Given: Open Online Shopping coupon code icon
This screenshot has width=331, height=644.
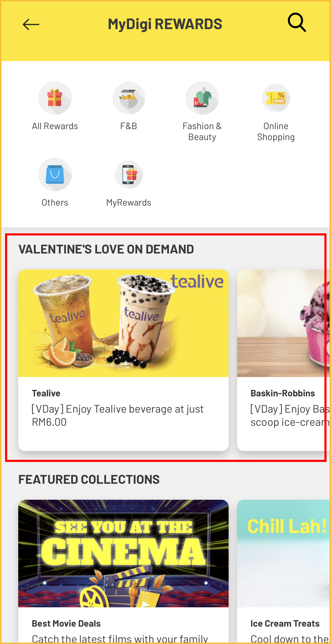Looking at the screenshot, I should click(x=276, y=98).
